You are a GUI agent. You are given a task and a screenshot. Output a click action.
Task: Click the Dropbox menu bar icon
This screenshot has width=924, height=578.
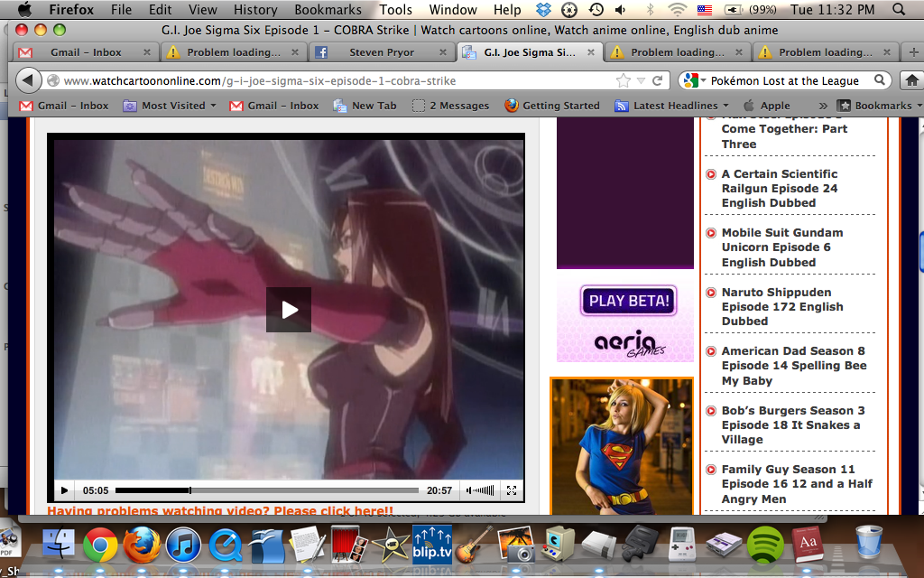(543, 9)
